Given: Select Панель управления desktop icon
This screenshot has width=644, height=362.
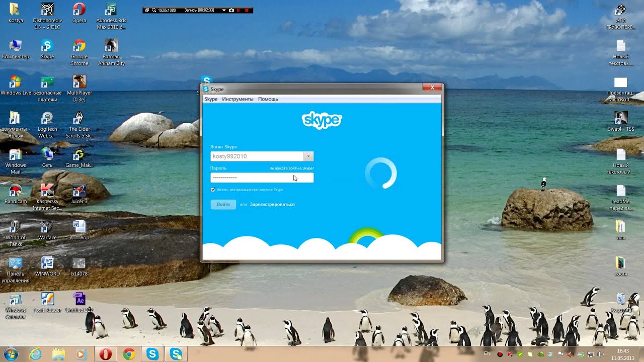Looking at the screenshot, I should pyautogui.click(x=16, y=269).
